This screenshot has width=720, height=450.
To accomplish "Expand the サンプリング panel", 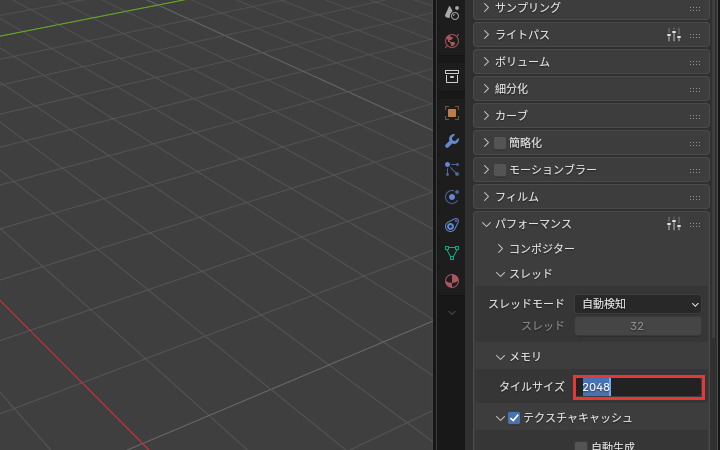I will pos(486,8).
